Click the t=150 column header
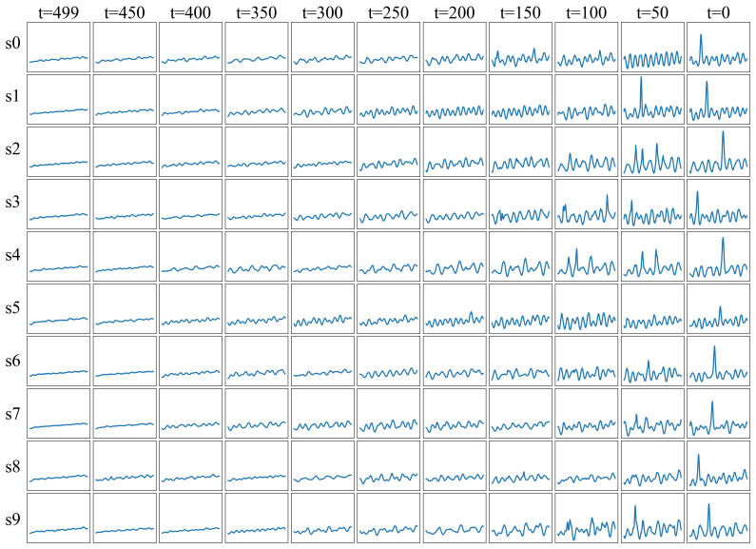Image resolution: width=756 pixels, height=549 pixels. [x=520, y=12]
